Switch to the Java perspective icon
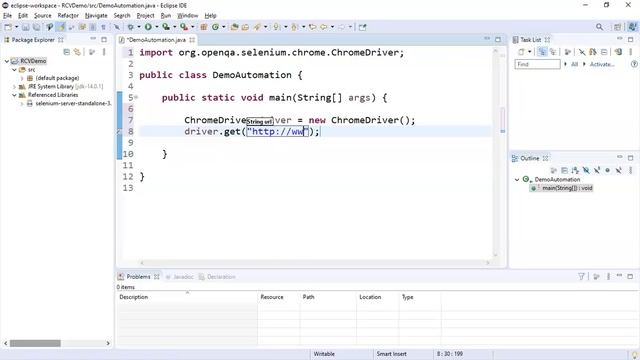 pos(632,27)
